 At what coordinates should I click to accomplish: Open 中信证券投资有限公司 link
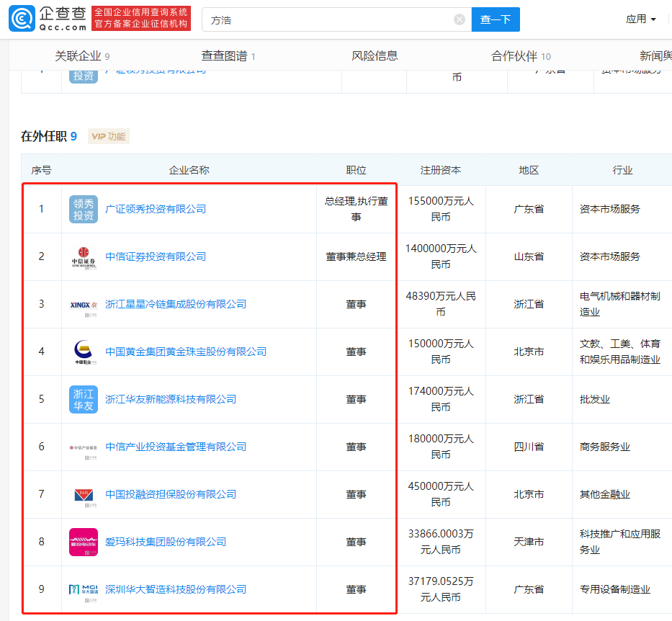(156, 256)
